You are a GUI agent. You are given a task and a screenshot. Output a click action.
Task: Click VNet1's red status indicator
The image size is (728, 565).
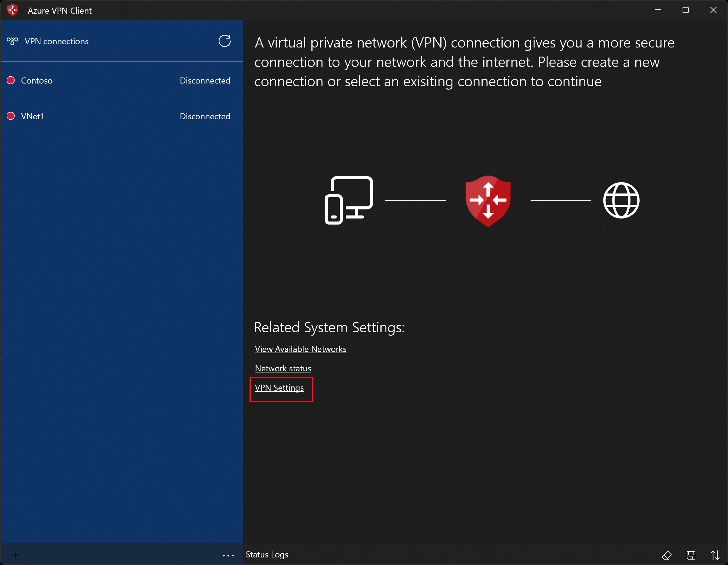[11, 116]
